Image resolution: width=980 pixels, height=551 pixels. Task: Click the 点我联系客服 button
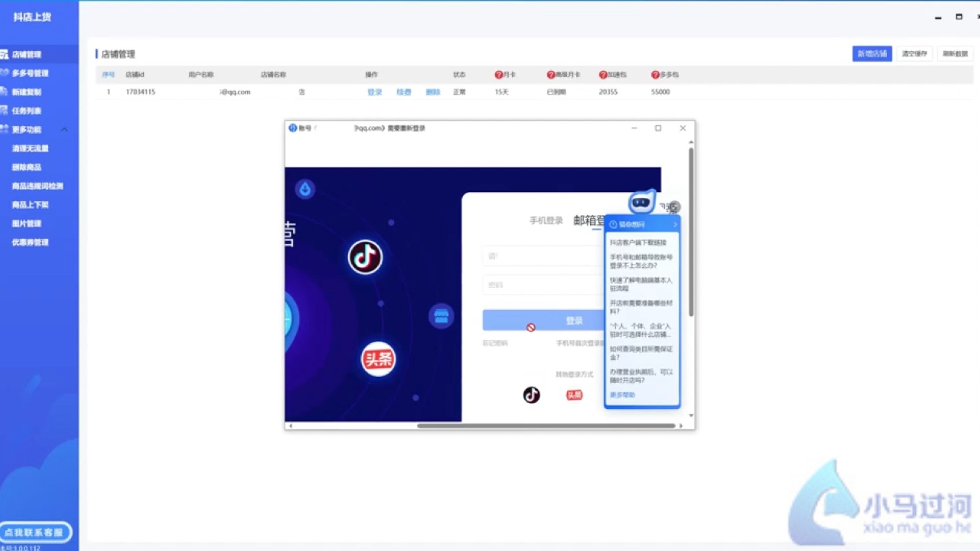tap(35, 532)
